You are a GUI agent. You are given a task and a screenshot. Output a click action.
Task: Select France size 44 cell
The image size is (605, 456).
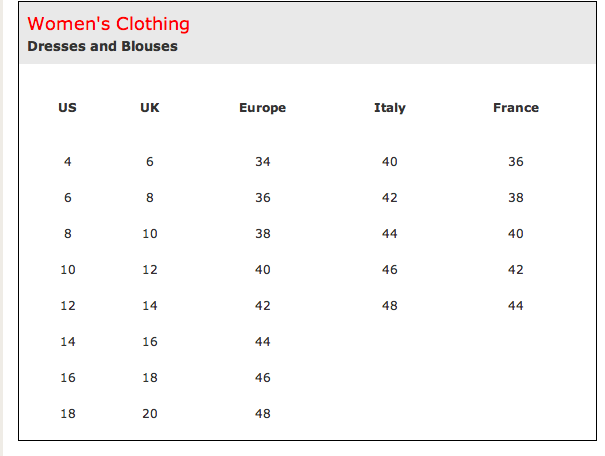tap(516, 306)
